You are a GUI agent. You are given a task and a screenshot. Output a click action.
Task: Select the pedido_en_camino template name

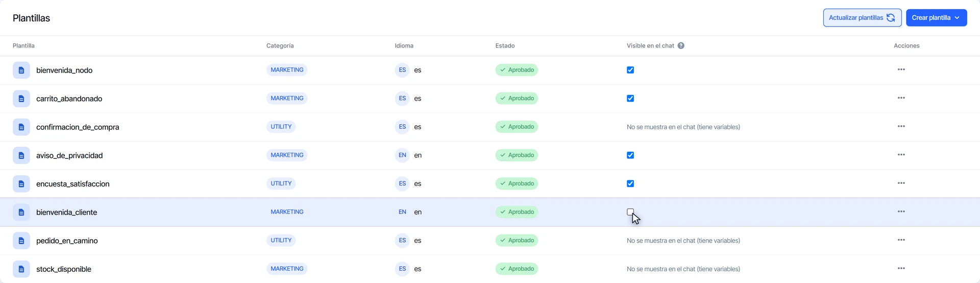click(x=67, y=241)
